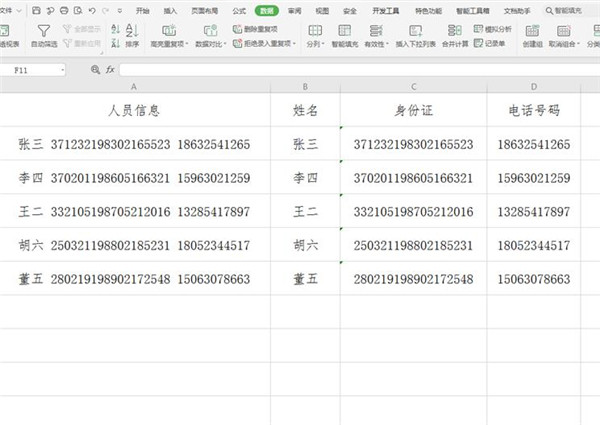Click the zoom magnifier icon beside fx

coord(95,70)
